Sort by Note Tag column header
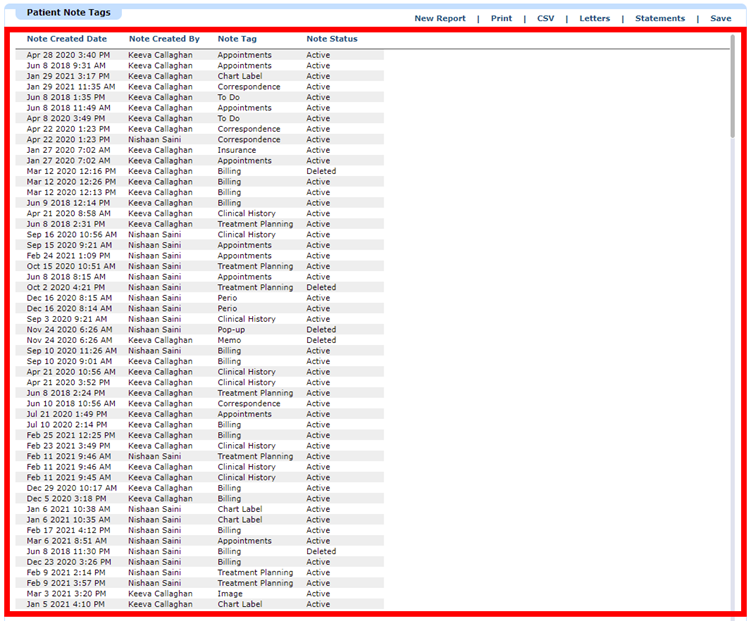This screenshot has height=621, width=751. (x=237, y=39)
